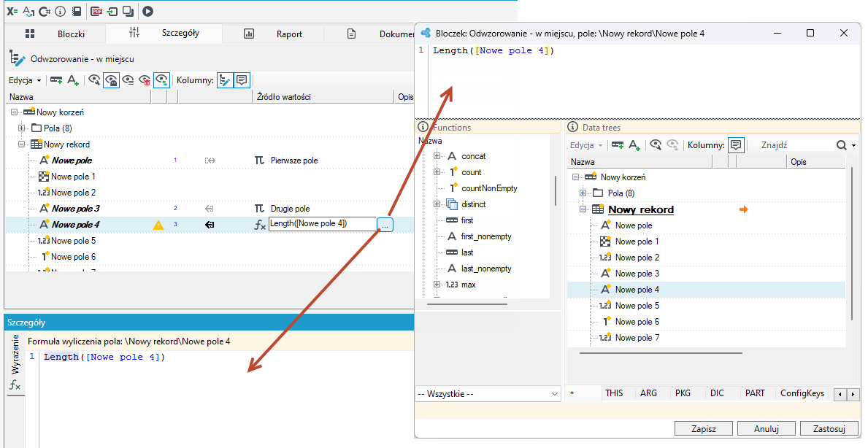Open the '-- Wszystkie --' combo box
This screenshot has width=868, height=448.
click(488, 394)
